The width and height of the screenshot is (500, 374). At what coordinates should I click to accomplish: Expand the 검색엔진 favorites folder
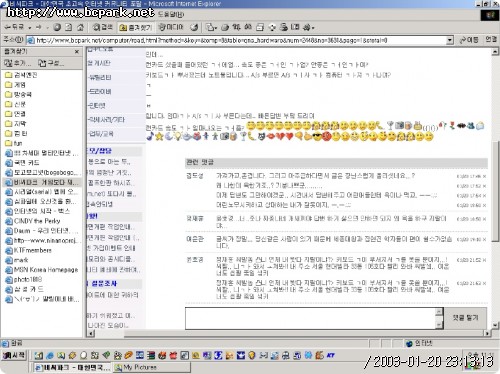[21, 75]
